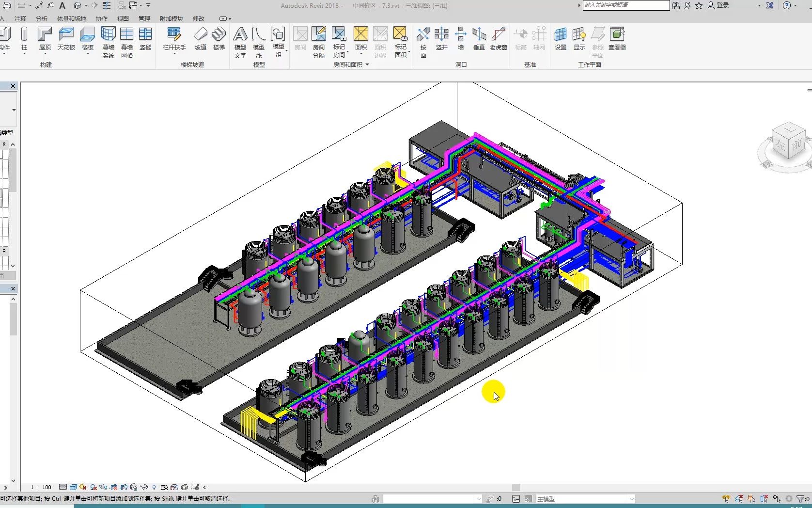Click the 前 face of the ViewCube
Screen dimensions: 812x508
pyautogui.click(x=797, y=144)
